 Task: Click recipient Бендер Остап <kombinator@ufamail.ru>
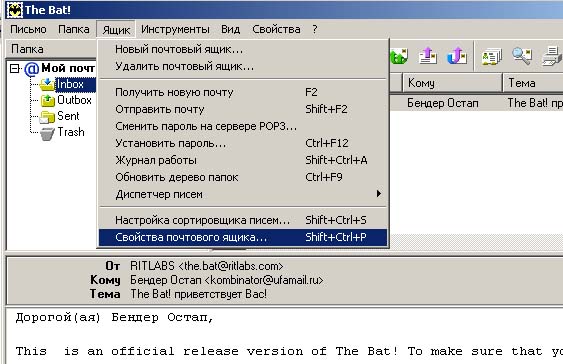pos(227,280)
